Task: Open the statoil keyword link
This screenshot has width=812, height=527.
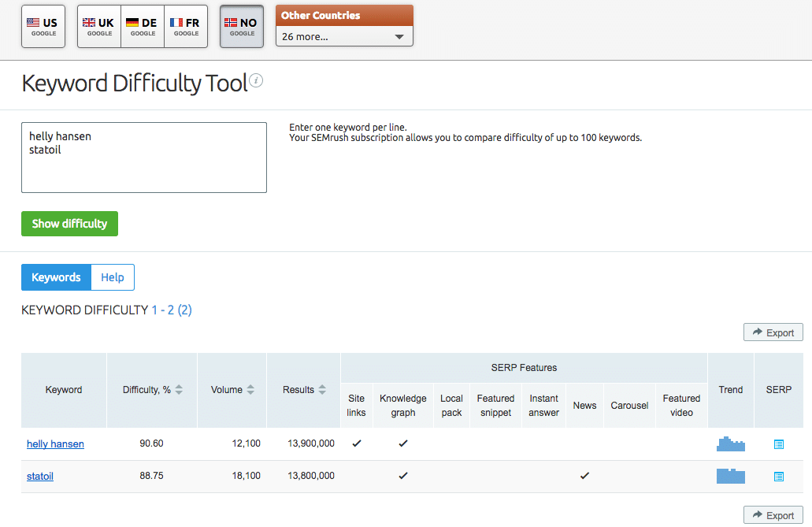Action: point(40,477)
